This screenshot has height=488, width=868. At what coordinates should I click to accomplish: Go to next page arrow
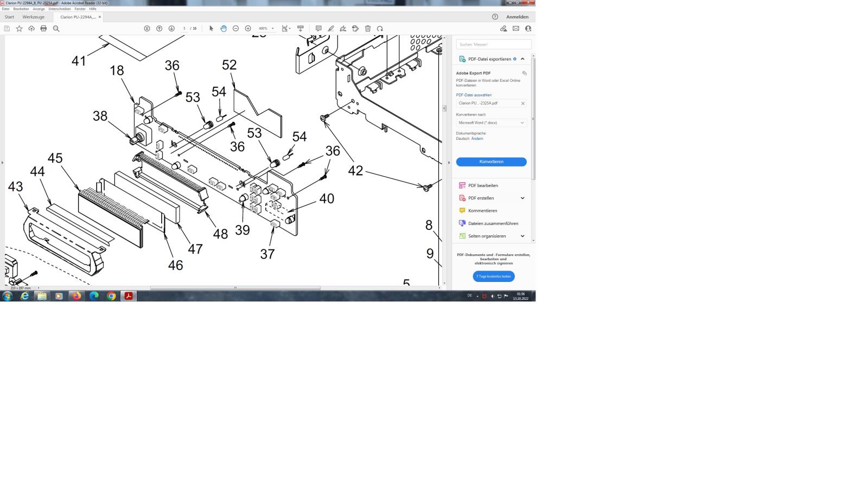(x=171, y=28)
